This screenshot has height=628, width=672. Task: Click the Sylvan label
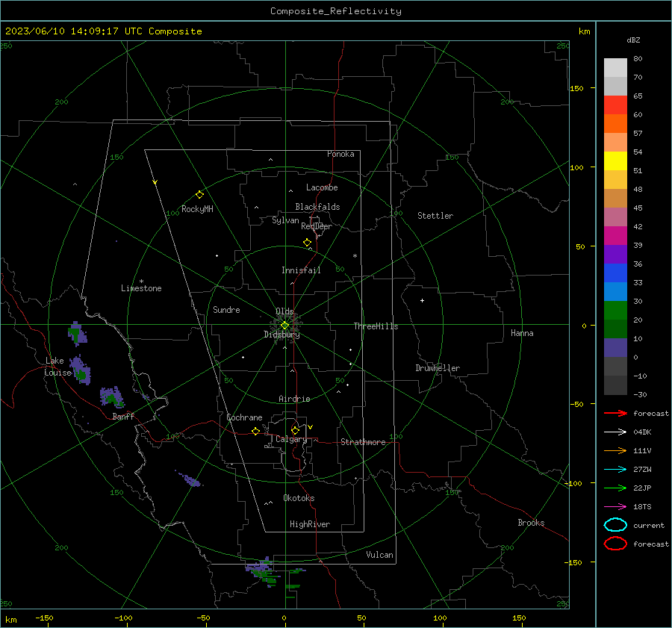pos(285,220)
